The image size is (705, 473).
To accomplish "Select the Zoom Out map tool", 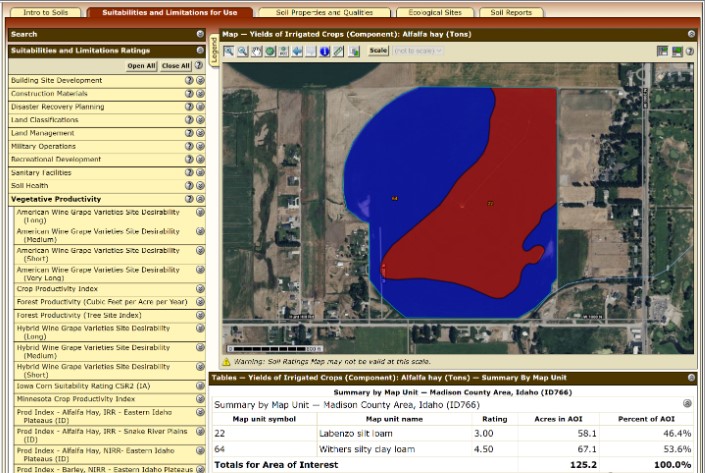I will tap(243, 51).
